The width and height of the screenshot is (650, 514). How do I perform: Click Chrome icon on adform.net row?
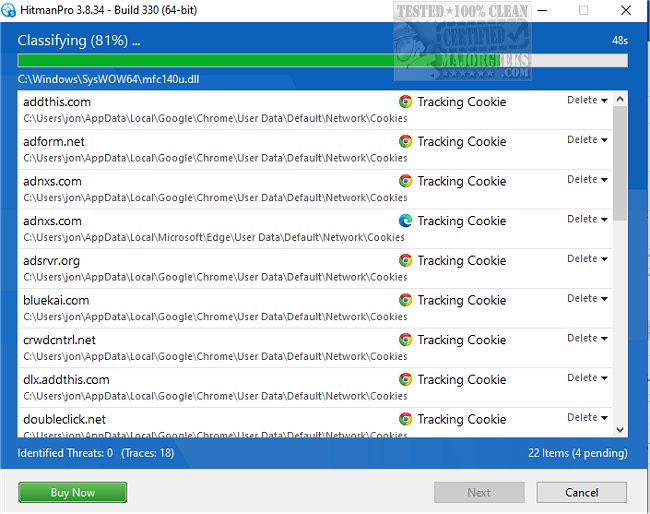point(405,142)
